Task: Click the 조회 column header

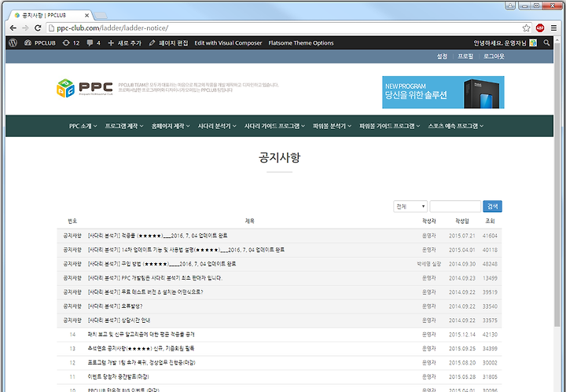Action: coord(490,221)
